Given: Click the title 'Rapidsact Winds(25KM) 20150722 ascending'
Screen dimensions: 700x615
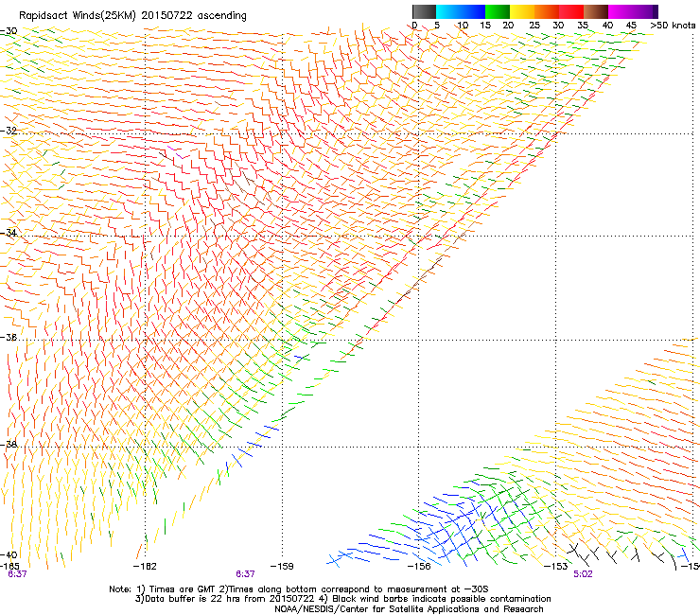Looking at the screenshot, I should coord(132,16).
